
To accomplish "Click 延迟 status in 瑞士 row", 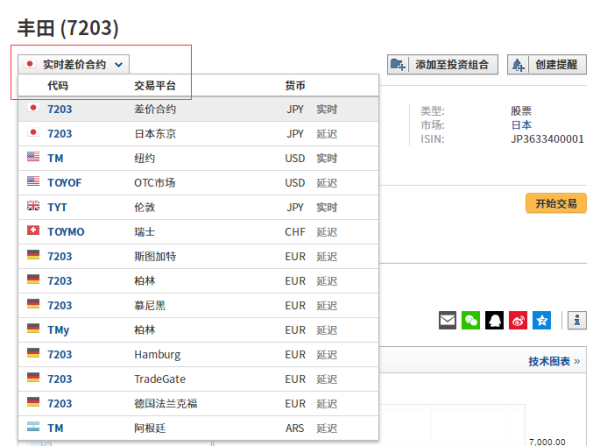I will 327,232.
